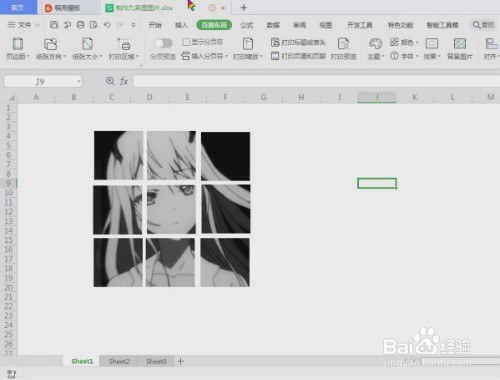Screen dimensions: 500x380
Task: Open the Print Scaling (打印缩放) dropdown
Action: (248, 49)
